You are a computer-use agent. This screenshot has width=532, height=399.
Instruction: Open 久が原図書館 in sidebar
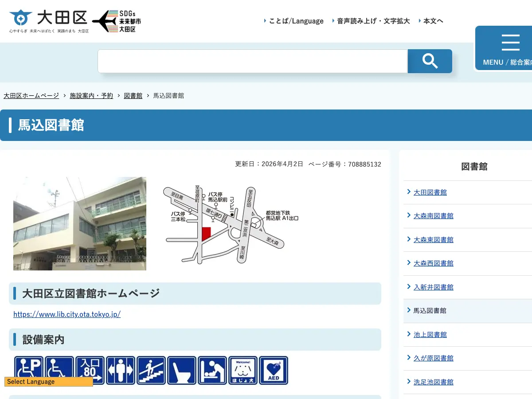click(x=434, y=358)
